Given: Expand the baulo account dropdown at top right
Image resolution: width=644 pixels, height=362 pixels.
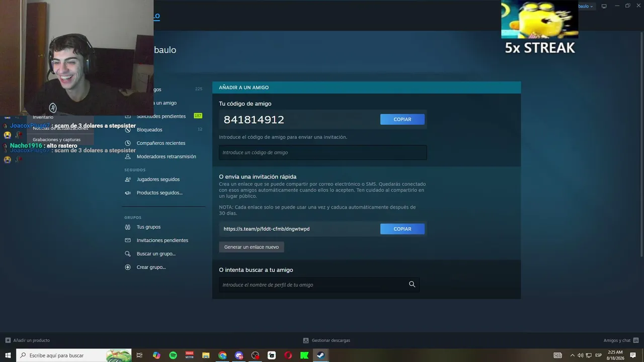Looking at the screenshot, I should coord(586,6).
